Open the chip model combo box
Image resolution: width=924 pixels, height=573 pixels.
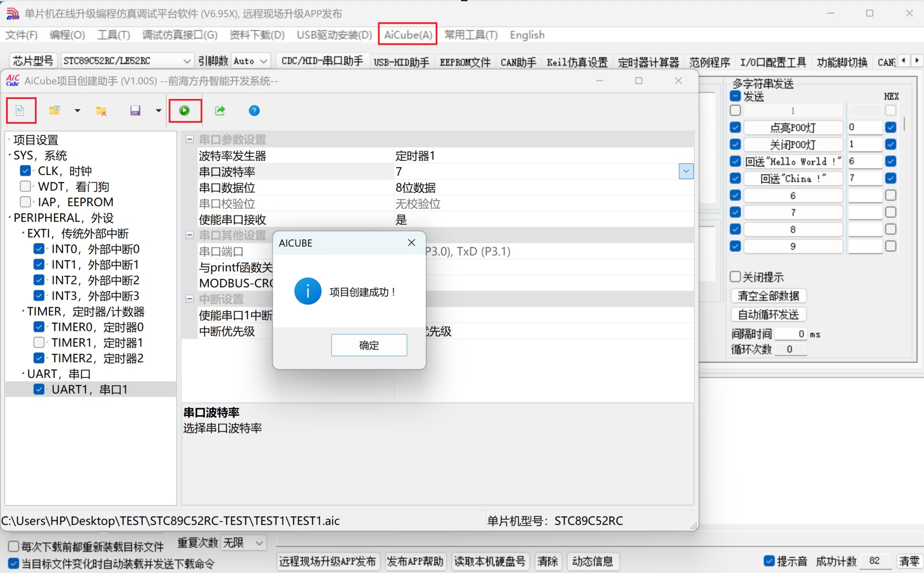(x=127, y=61)
